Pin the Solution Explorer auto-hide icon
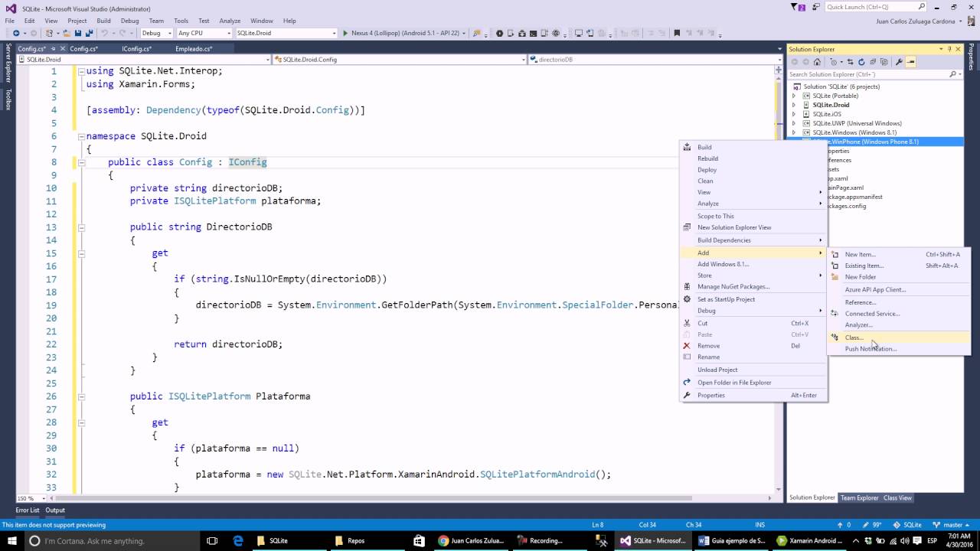Screen dimensions: 980x551 tap(949, 49)
